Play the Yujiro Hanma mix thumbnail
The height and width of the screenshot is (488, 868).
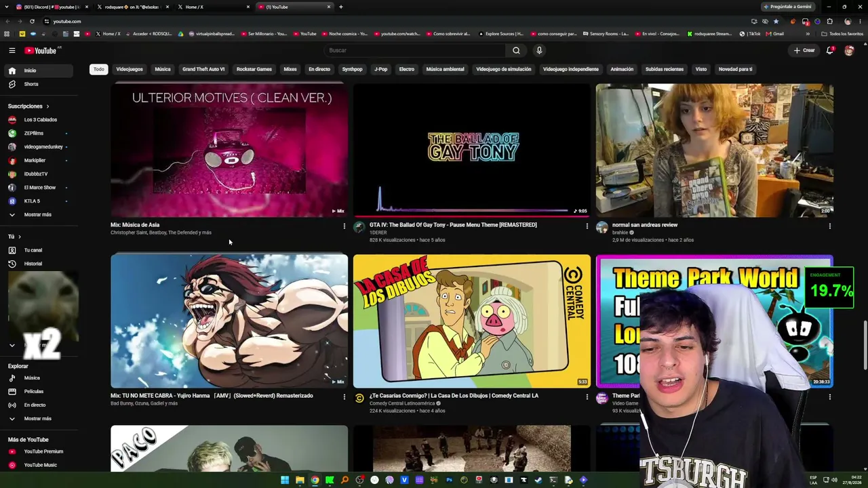tap(229, 321)
